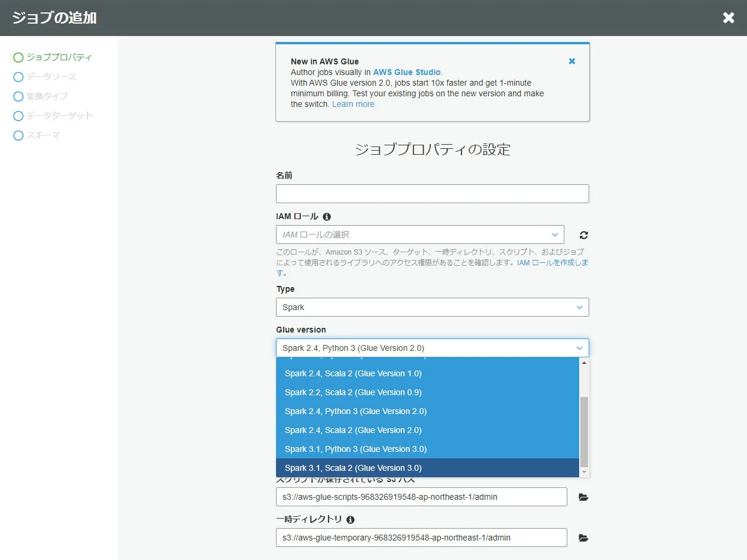Follow the Learn more link
Viewport: 747px width, 560px height.
(353, 104)
